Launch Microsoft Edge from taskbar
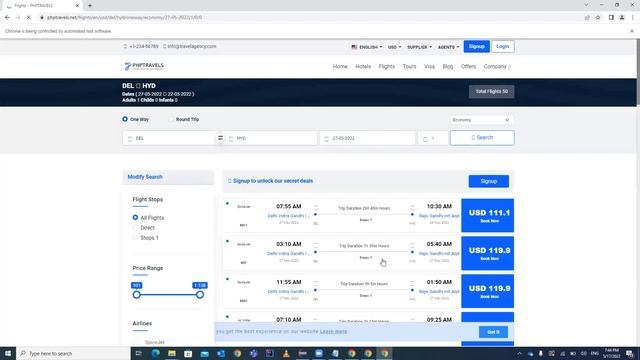The height and width of the screenshot is (360, 640). [x=156, y=353]
